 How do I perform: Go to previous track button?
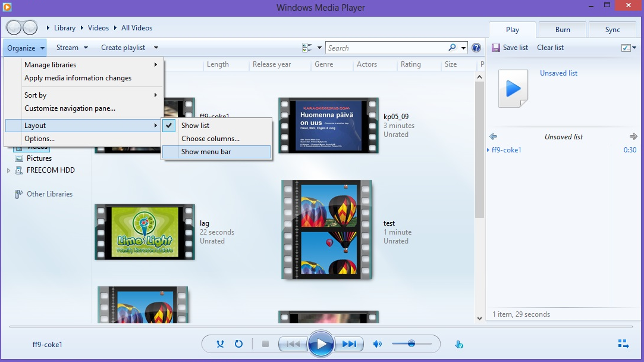(293, 344)
